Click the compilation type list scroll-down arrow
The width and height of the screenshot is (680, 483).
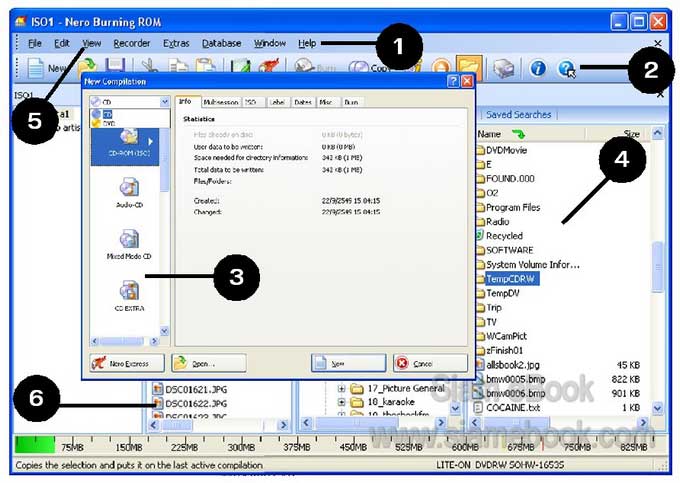[x=164, y=331]
